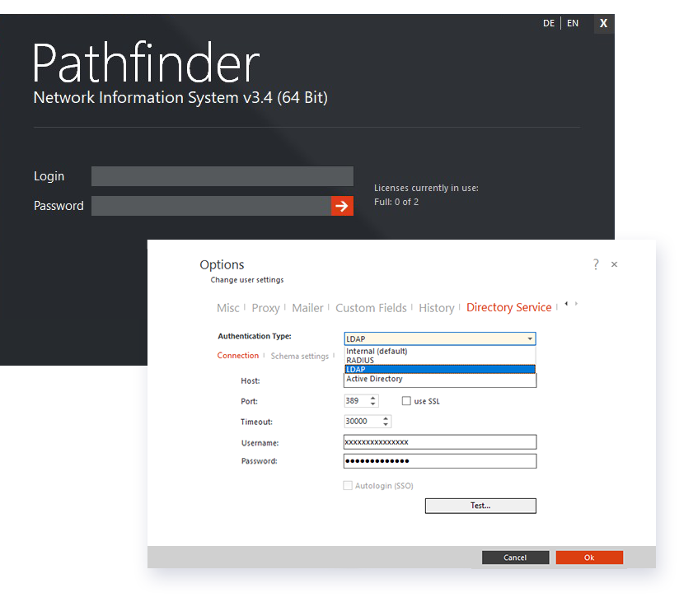Screen dimensions: 693x616
Task: Increase the Port value
Action: coord(373,398)
